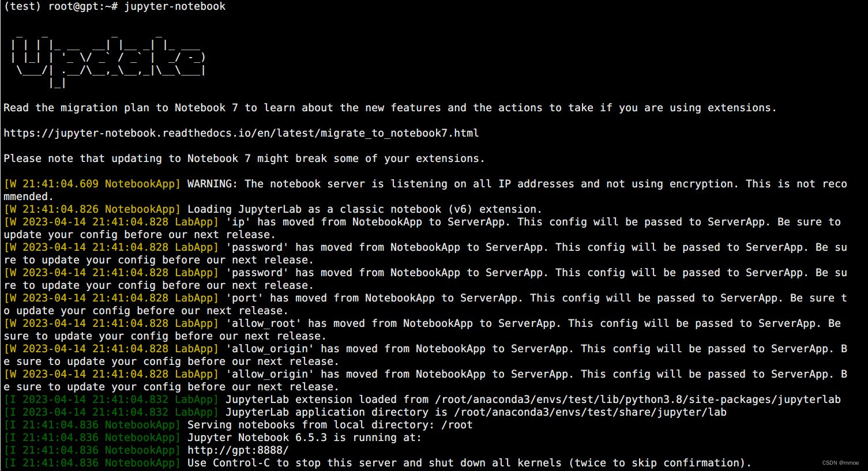Click the '(test) root@gpt:~#' shell prompt
Image resolution: width=868 pixels, height=471 pixels.
click(x=61, y=6)
